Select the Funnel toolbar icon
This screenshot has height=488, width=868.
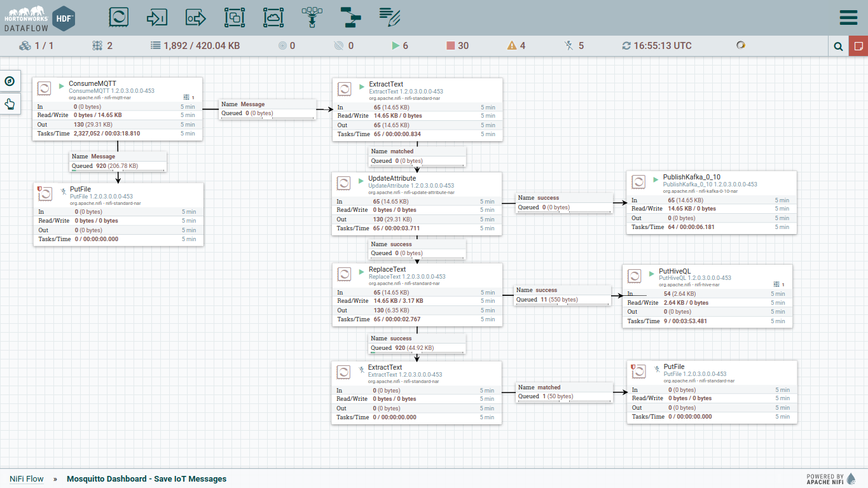312,17
